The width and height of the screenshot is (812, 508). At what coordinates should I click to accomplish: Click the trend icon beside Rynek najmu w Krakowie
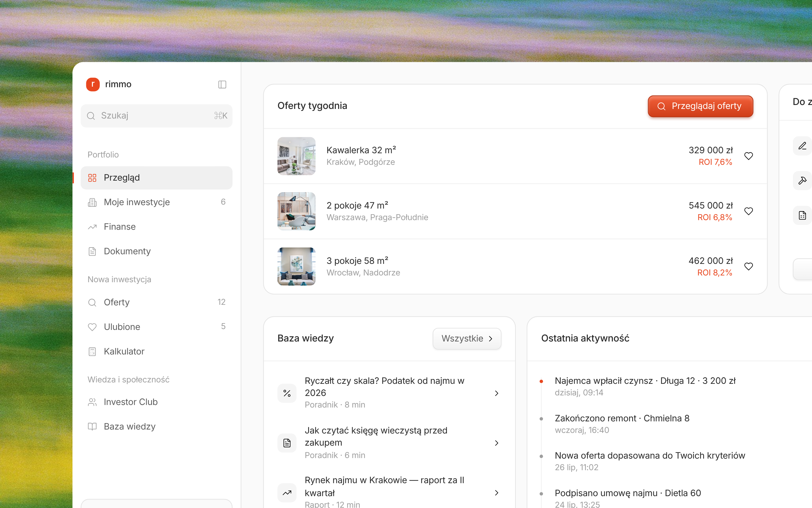287,493
